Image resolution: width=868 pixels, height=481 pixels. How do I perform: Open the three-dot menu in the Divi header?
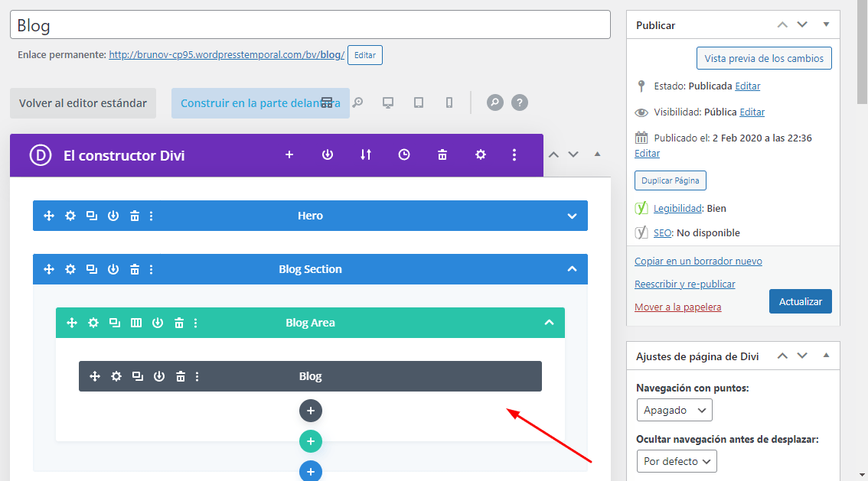point(514,154)
